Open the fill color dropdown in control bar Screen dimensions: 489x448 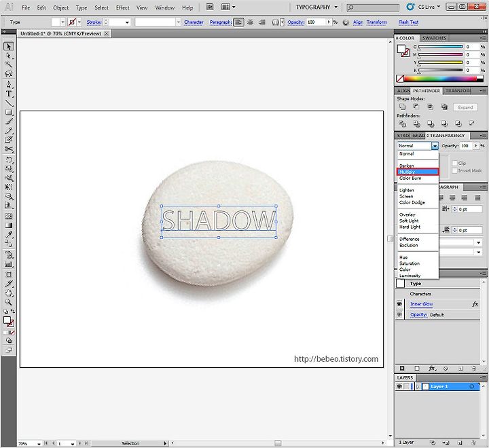click(x=62, y=22)
